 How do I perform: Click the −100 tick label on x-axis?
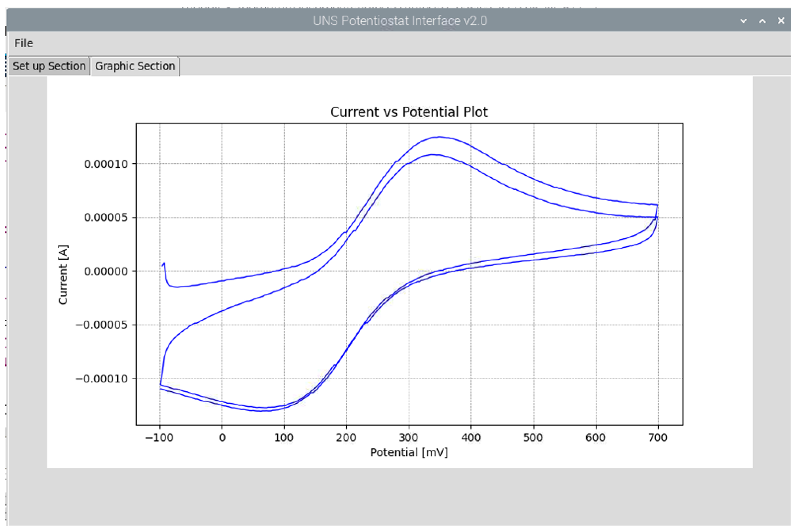click(x=159, y=438)
